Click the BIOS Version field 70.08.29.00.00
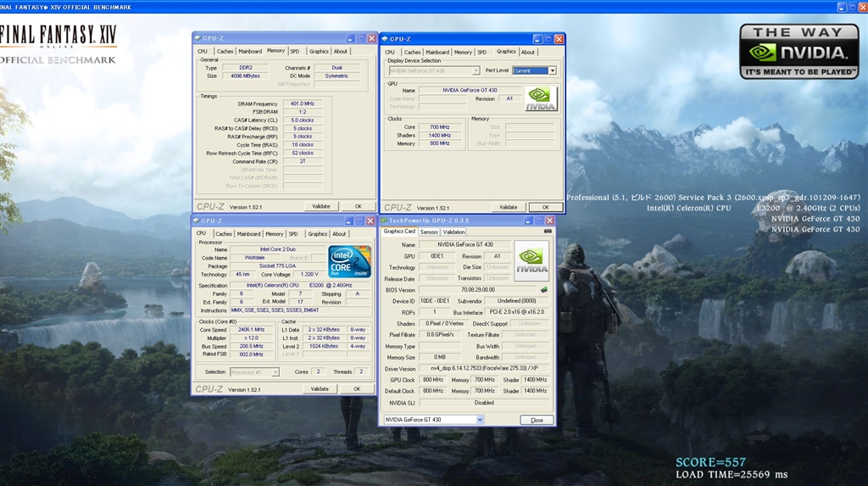The image size is (868, 486). (x=478, y=290)
